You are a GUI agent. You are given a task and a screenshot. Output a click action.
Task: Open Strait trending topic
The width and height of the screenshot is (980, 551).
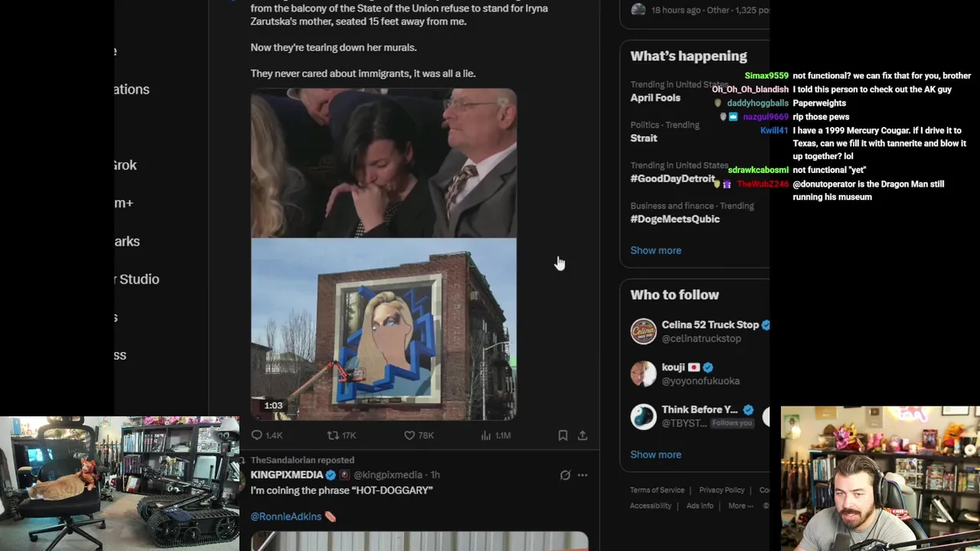644,139
